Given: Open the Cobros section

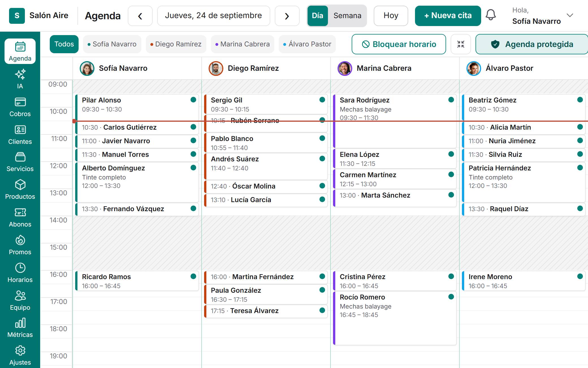Looking at the screenshot, I should click(x=20, y=107).
